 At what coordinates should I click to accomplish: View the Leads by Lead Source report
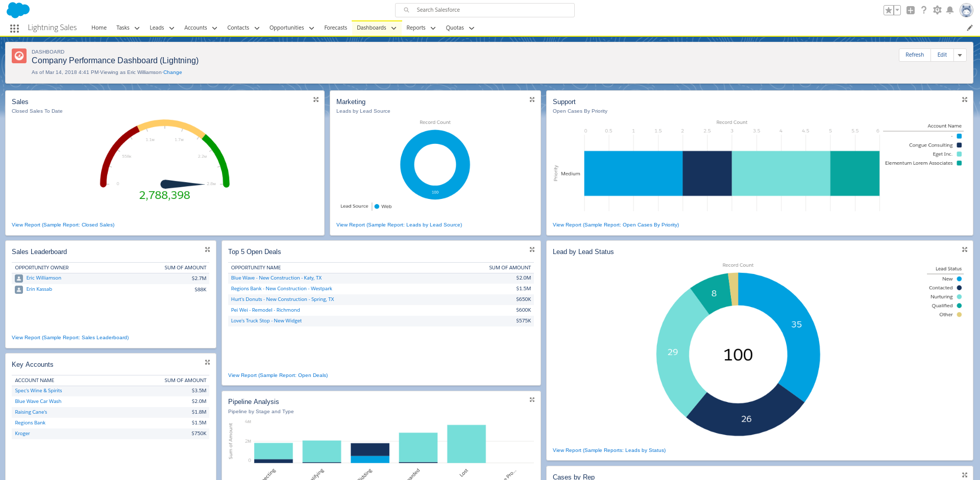[x=399, y=225]
